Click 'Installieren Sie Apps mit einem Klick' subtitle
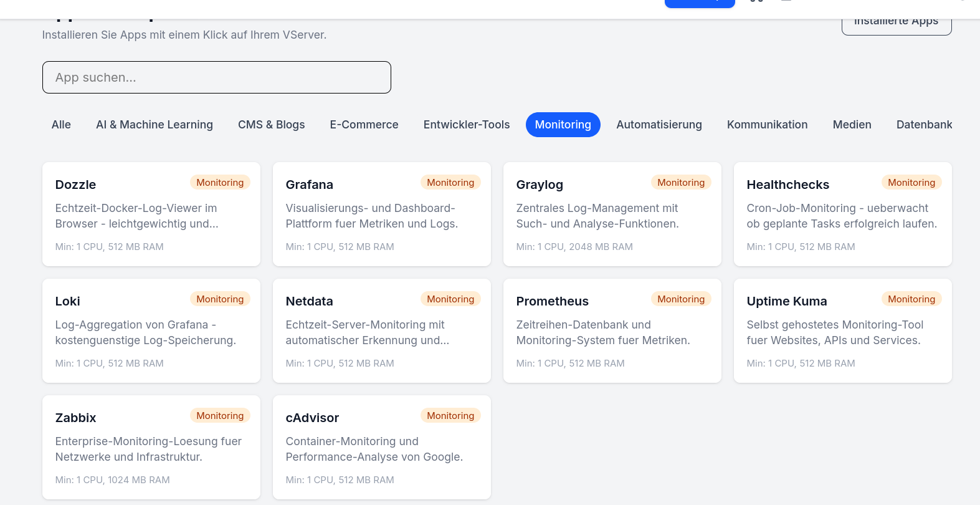The image size is (980, 505). point(184,35)
